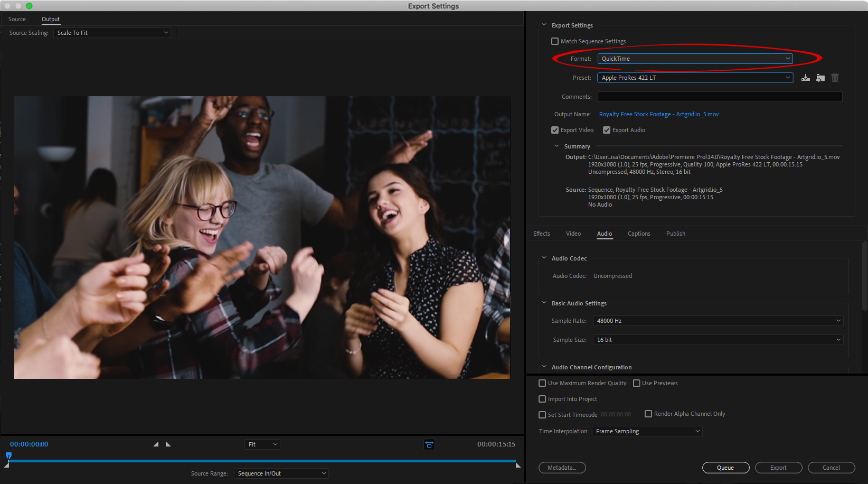
Task: Click the Export button
Action: 778,468
